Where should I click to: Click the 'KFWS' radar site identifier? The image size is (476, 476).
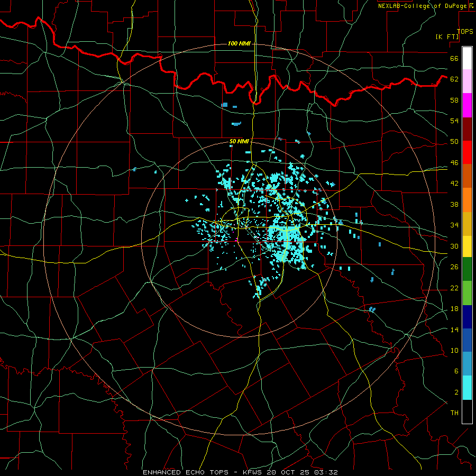click(253, 472)
